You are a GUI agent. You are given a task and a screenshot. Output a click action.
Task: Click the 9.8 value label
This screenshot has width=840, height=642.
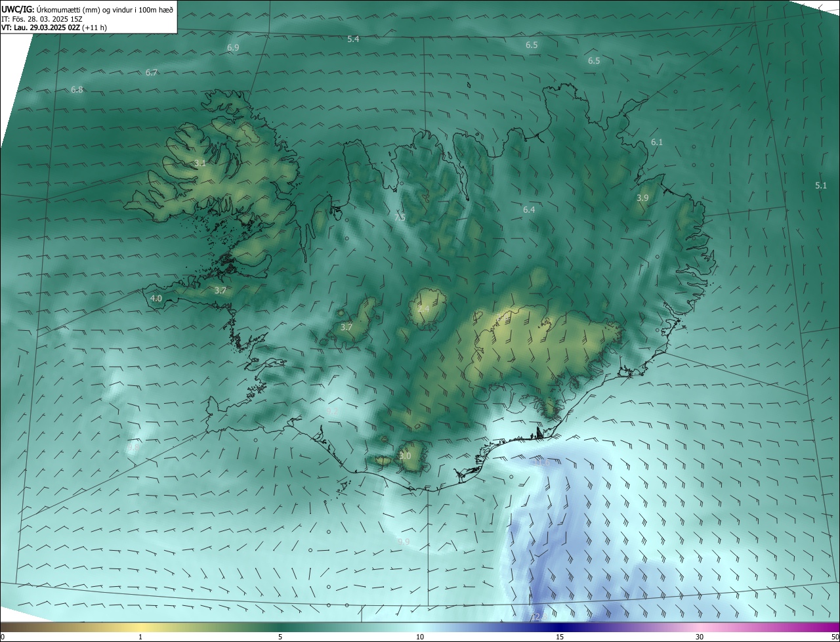pos(133,447)
